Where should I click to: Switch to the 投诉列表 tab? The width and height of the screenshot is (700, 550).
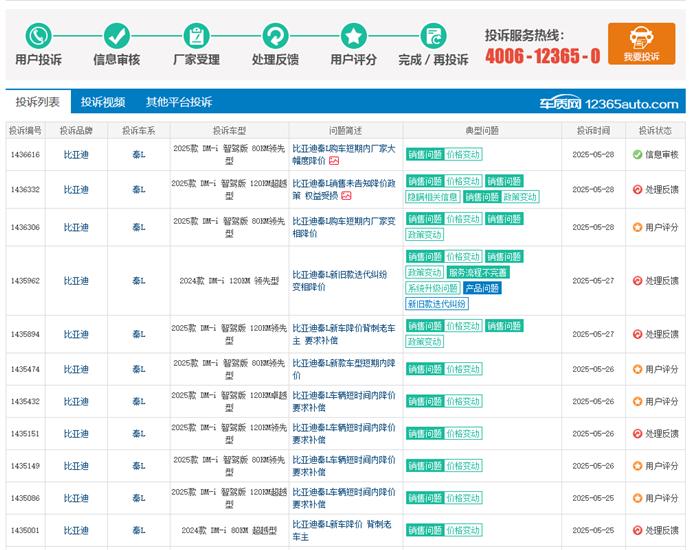point(38,102)
